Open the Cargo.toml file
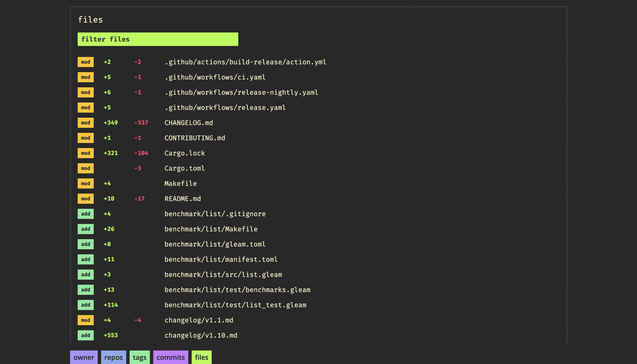The image size is (637, 364). 184,169
